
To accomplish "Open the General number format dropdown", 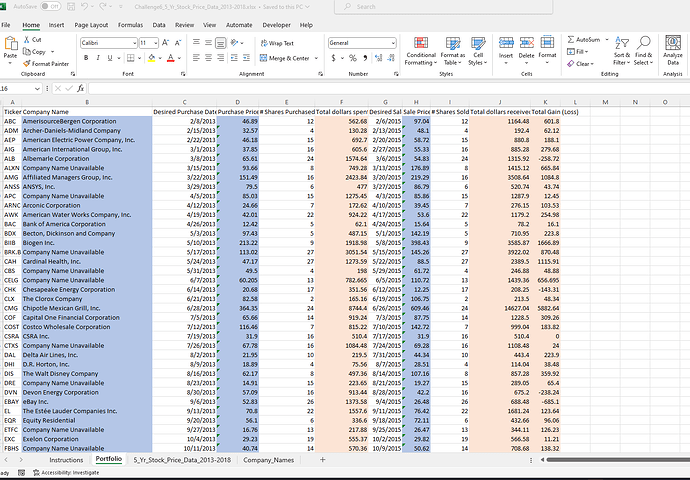I will [x=393, y=43].
